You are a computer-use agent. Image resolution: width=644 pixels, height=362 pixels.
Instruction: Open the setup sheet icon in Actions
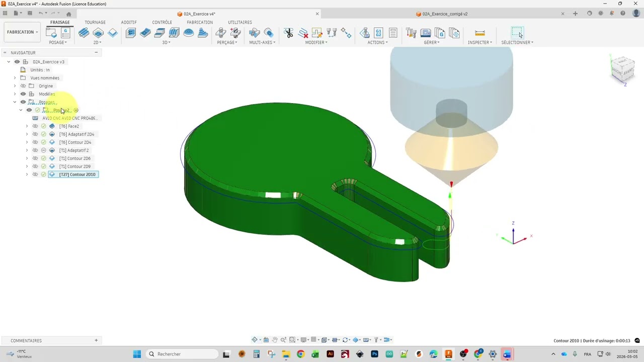click(x=393, y=33)
